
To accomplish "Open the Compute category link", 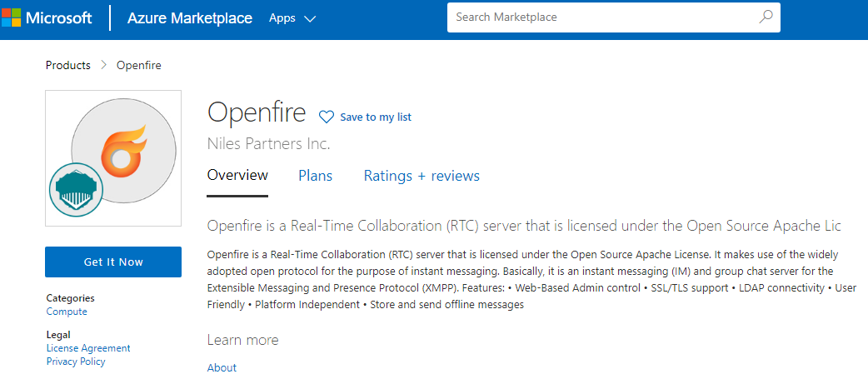I will pyautogui.click(x=67, y=312).
